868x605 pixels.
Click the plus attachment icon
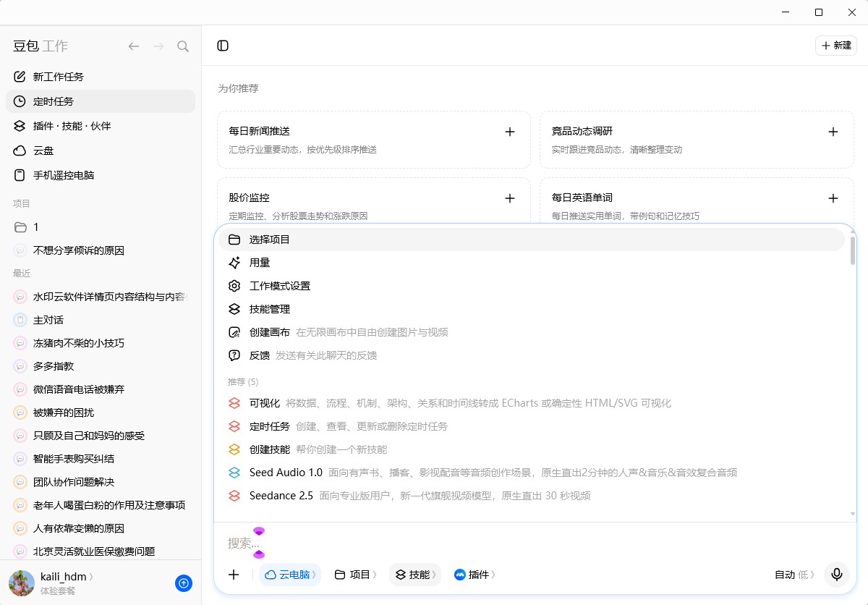(234, 575)
